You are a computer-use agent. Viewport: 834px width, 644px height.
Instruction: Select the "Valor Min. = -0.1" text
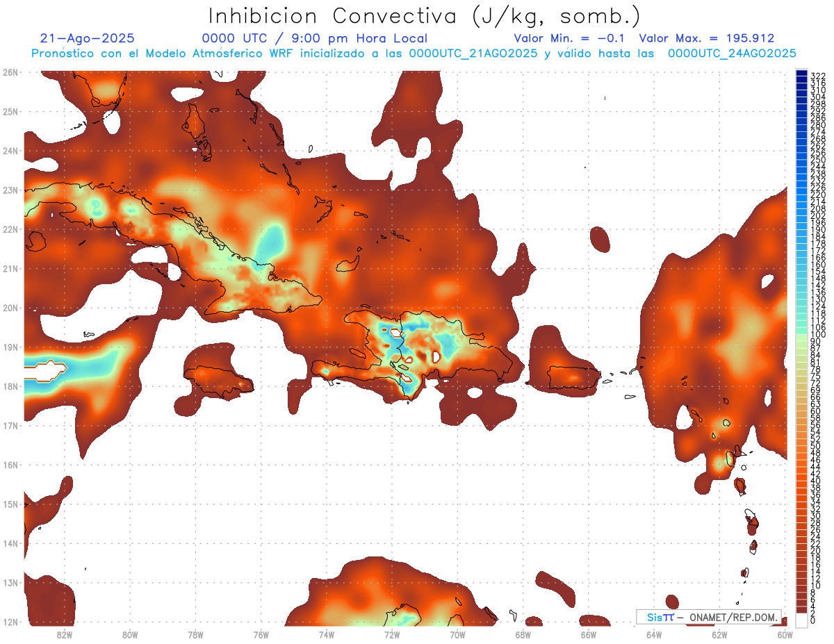[x=570, y=39]
